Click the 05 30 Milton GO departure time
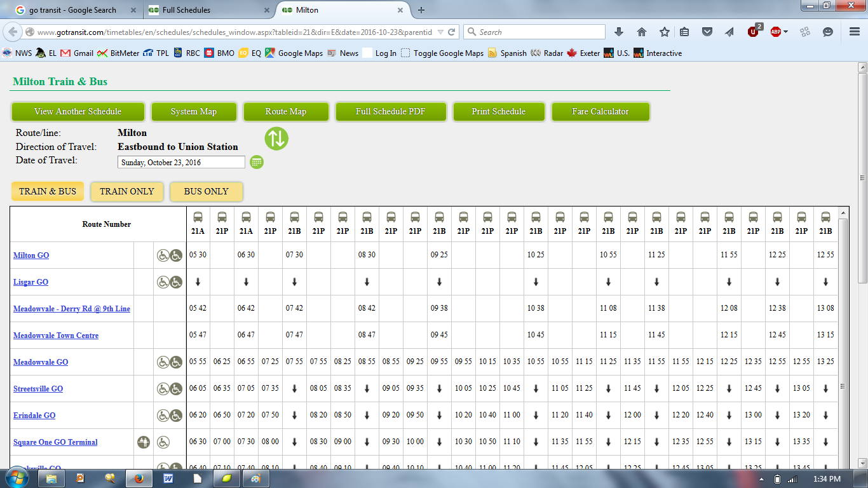Viewport: 868px width, 488px height. click(198, 255)
